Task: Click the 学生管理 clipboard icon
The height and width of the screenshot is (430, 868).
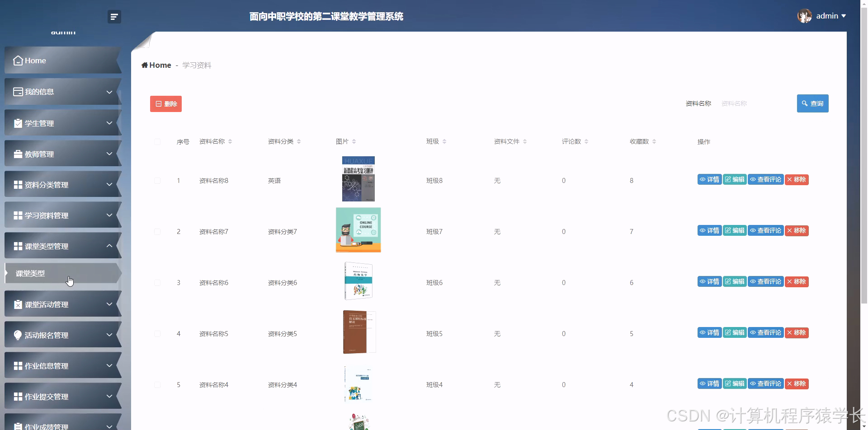Action: coord(18,123)
